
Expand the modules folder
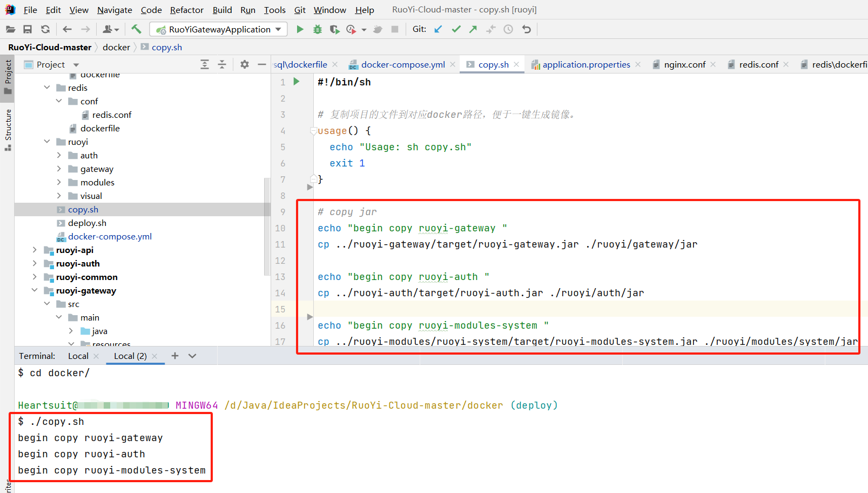[x=59, y=182]
